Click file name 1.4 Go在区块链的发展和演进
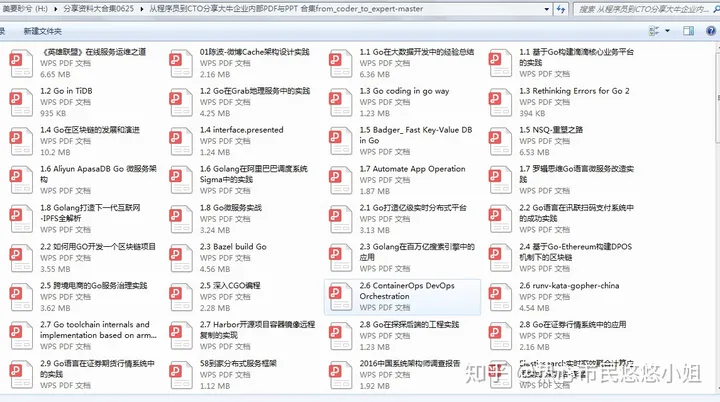Viewport: 720px width, 402px height. tap(90, 130)
